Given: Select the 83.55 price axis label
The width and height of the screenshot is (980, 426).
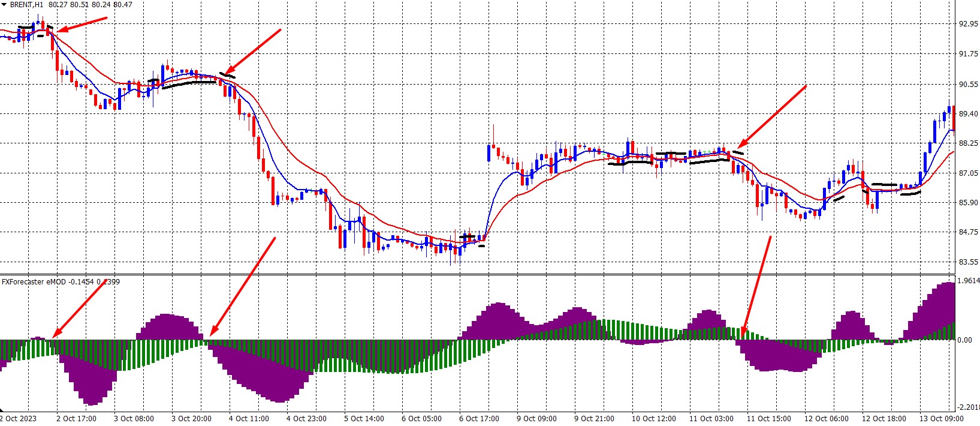Looking at the screenshot, I should click(x=968, y=262).
